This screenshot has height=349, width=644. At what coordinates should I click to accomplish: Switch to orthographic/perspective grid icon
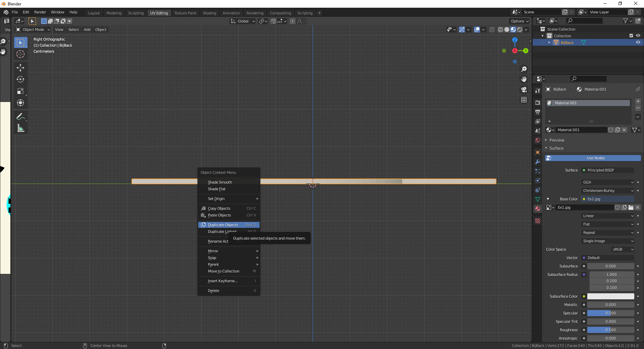point(524,100)
